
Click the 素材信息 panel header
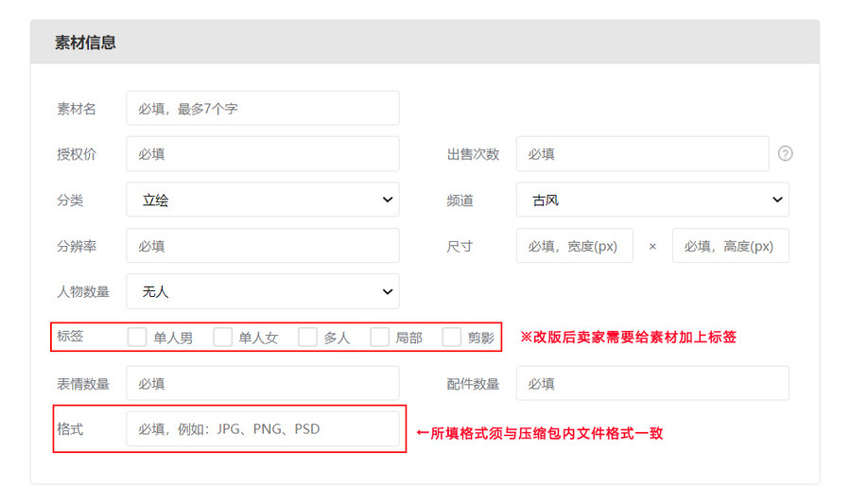click(x=425, y=43)
